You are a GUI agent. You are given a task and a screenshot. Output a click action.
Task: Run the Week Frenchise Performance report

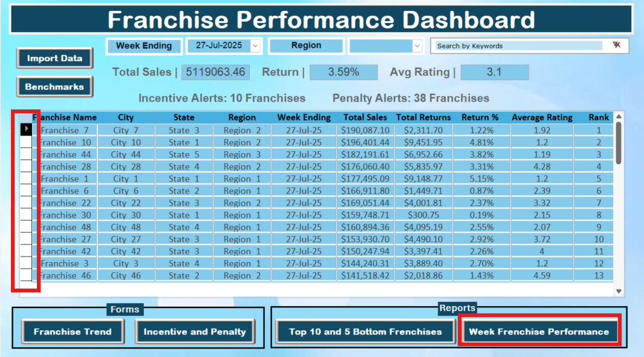(x=539, y=332)
